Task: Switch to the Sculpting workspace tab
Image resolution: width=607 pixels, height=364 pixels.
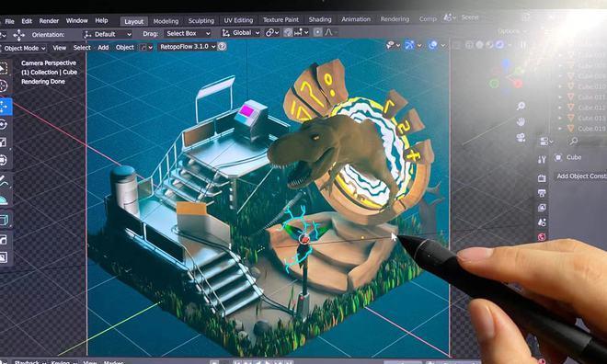Action: 200,21
